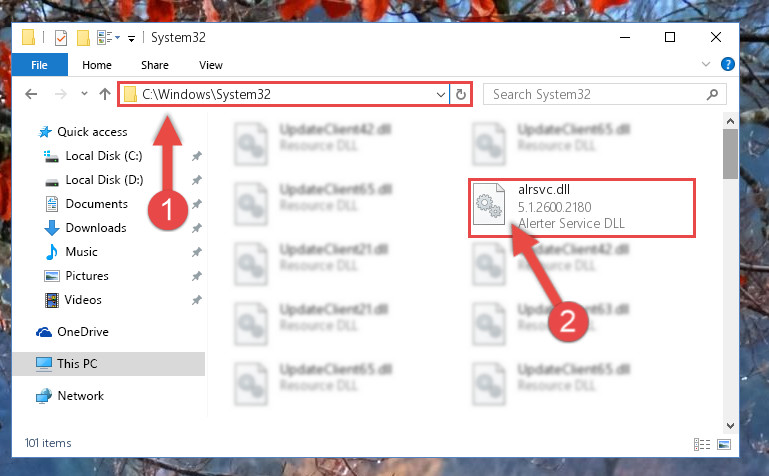Image resolution: width=769 pixels, height=476 pixels.
Task: Click the search magnifier icon
Action: point(712,94)
